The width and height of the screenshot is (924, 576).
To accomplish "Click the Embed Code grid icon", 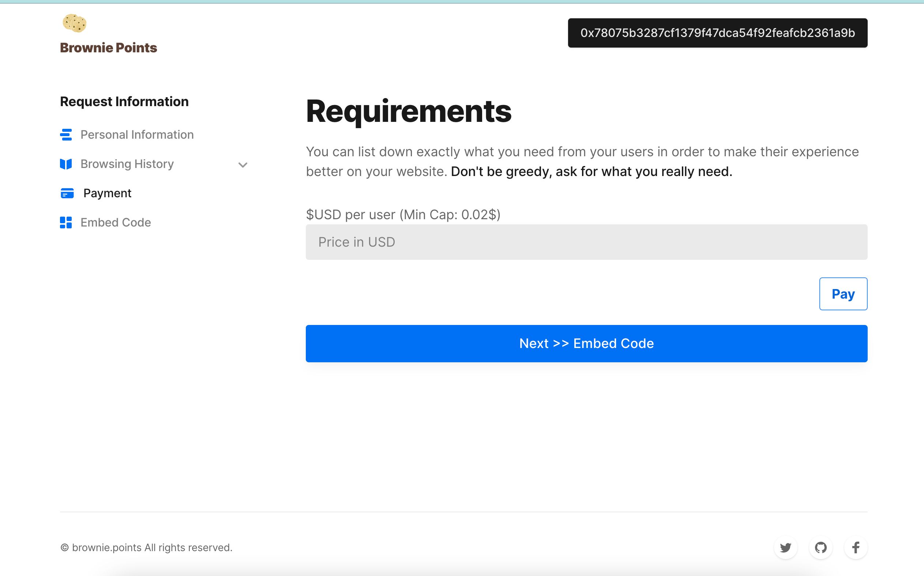I will click(x=66, y=222).
